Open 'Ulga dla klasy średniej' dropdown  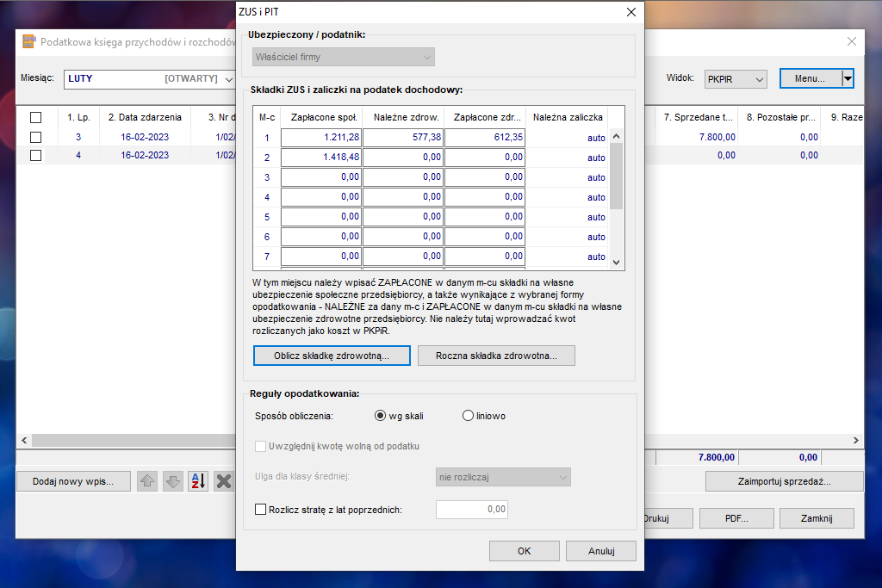click(503, 477)
